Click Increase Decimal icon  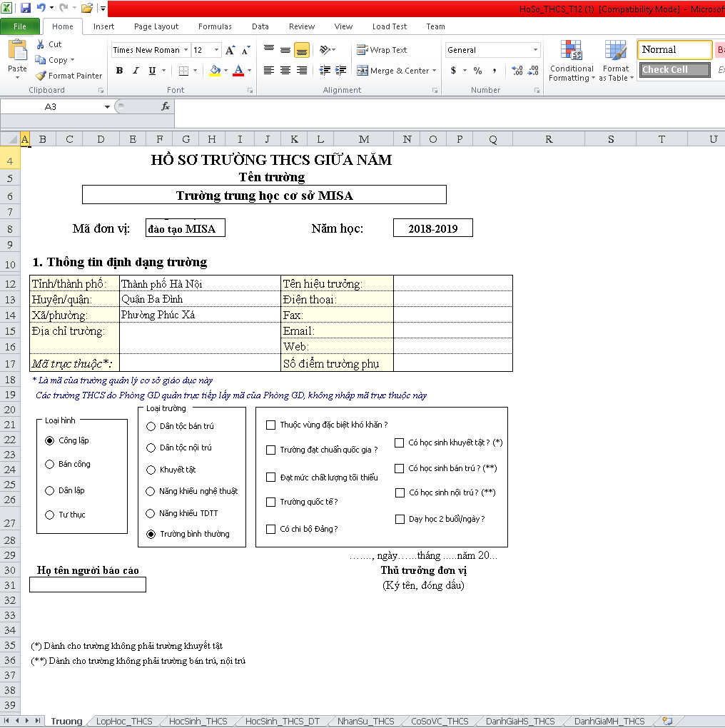[517, 71]
